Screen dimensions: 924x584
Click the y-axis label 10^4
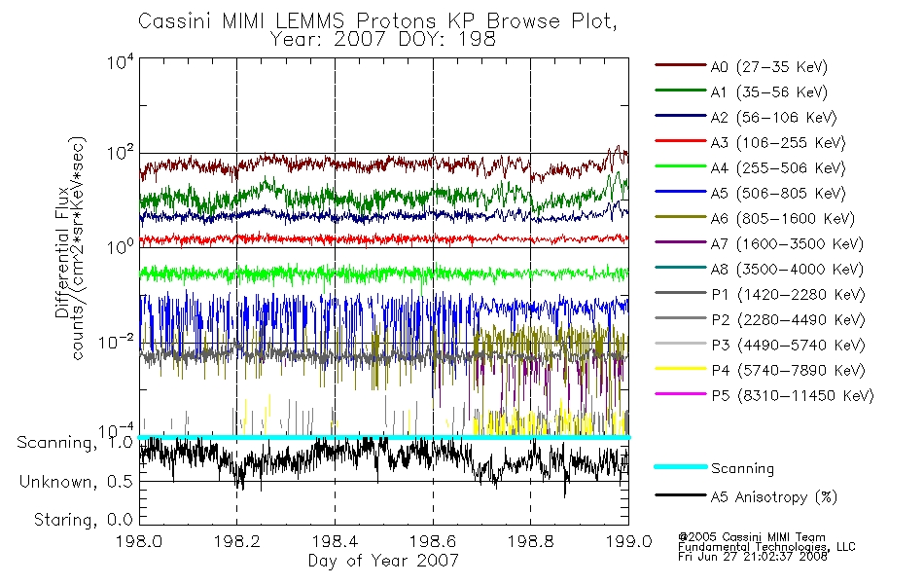coord(121,61)
